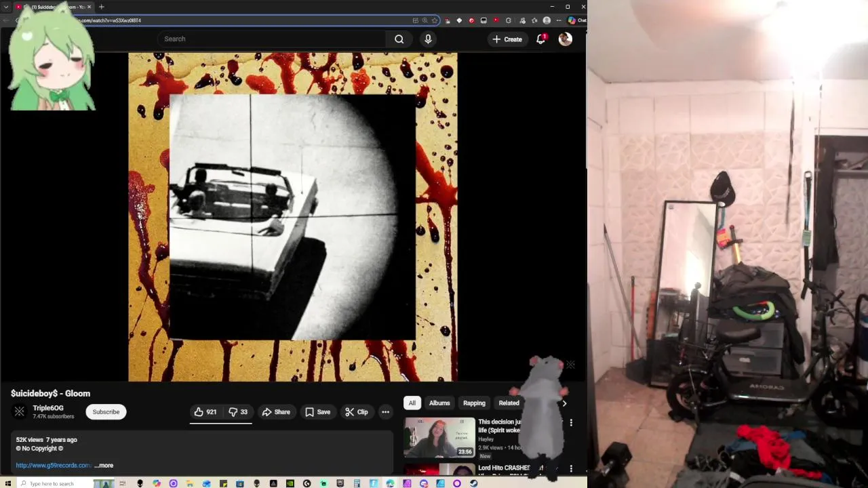Select the All filter chip
The image size is (868, 488).
412,403
